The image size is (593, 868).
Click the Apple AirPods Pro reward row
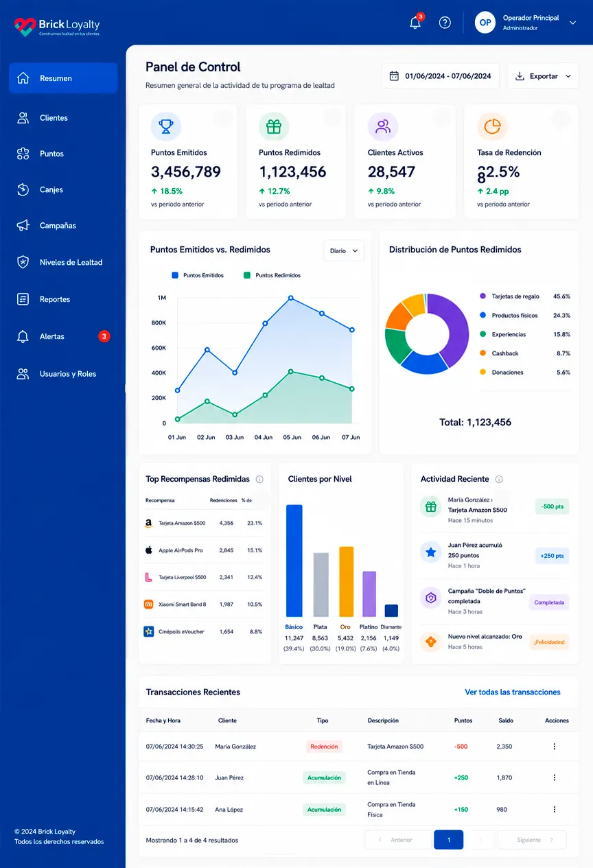click(x=204, y=550)
